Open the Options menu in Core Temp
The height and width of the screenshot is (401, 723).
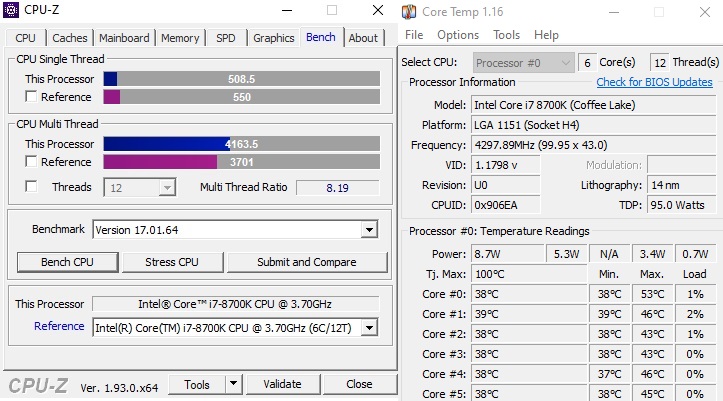(x=458, y=35)
